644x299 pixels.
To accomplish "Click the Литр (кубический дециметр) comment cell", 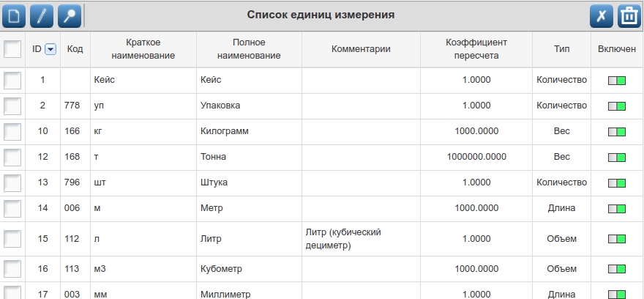I will point(344,238).
